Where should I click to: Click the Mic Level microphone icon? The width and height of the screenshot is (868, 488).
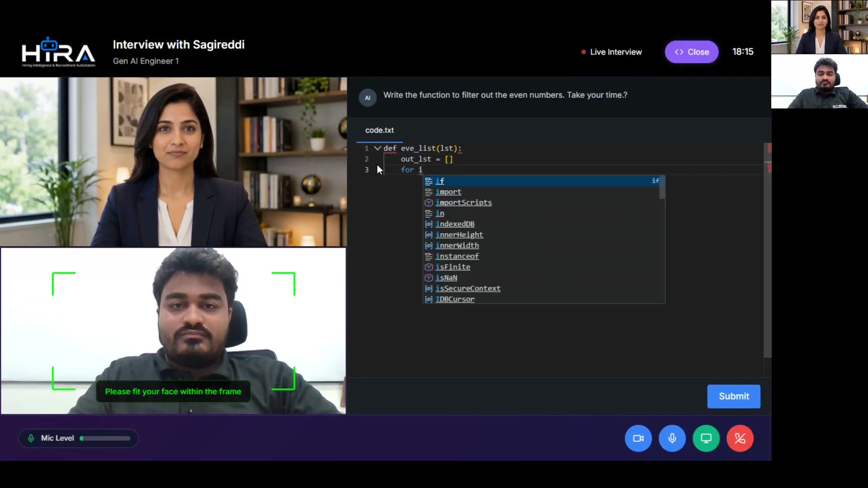click(x=31, y=438)
